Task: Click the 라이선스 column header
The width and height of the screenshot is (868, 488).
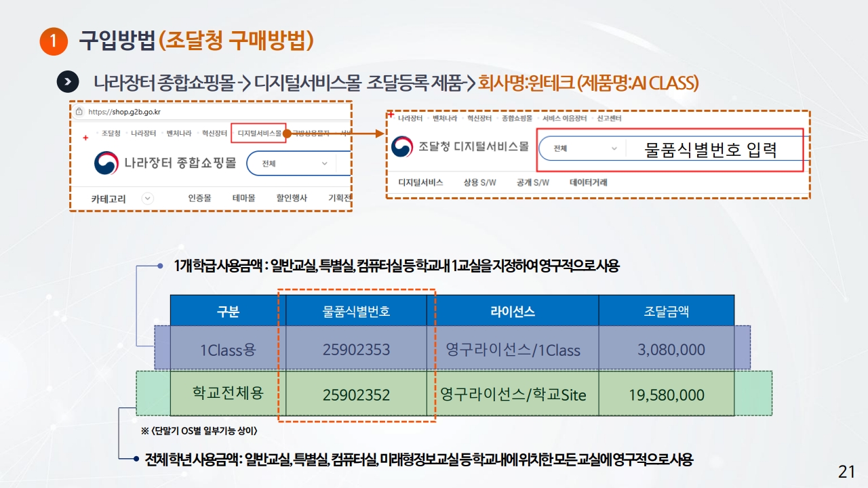Action: 513,311
